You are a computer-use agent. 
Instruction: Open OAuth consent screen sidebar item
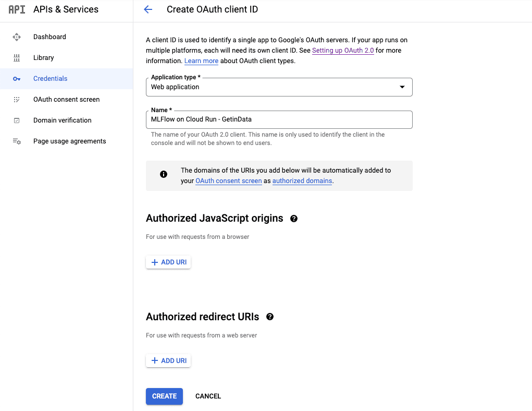point(67,100)
